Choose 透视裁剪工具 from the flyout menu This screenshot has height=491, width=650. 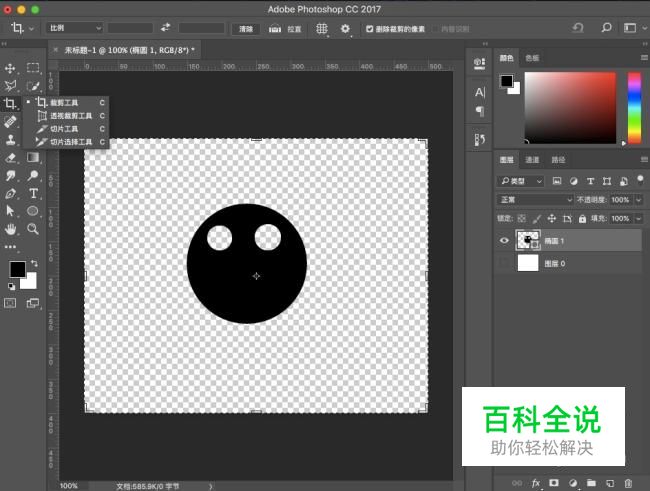click(70, 116)
